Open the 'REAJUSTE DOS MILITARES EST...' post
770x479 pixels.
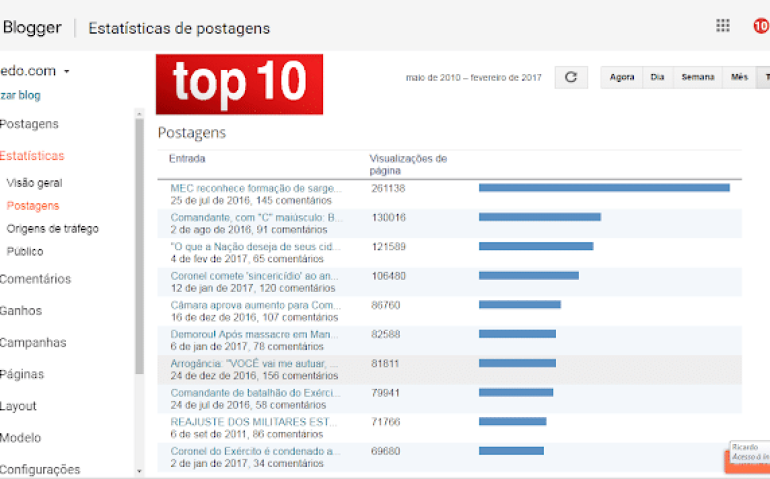coord(253,422)
